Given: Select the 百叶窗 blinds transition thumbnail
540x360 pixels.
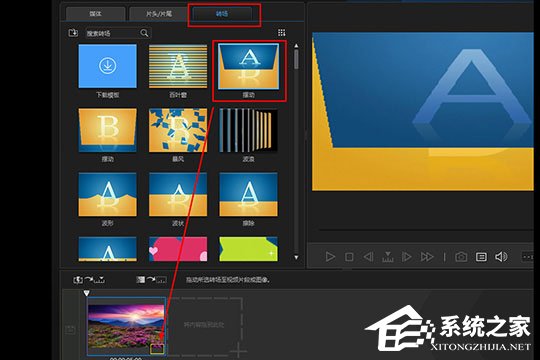Looking at the screenshot, I should (x=178, y=66).
